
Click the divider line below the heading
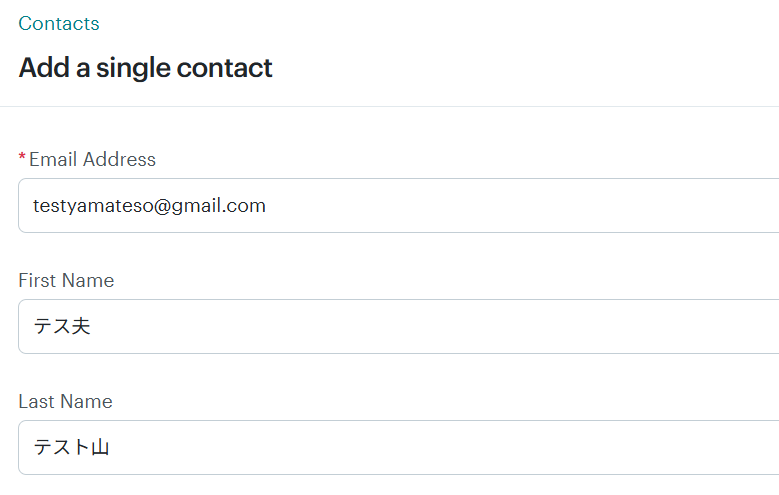point(400,106)
